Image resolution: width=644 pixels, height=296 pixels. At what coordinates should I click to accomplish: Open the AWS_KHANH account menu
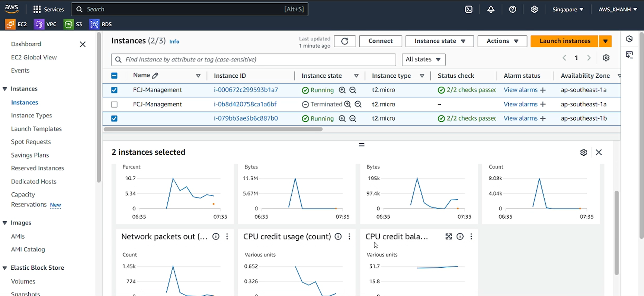point(618,9)
